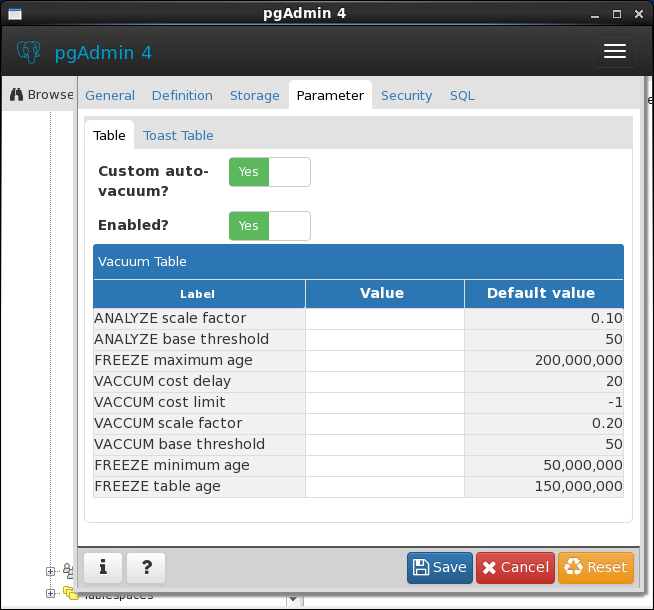Minimize the pgAdmin 4 window
Viewport: 654px width, 610px height.
595,15
